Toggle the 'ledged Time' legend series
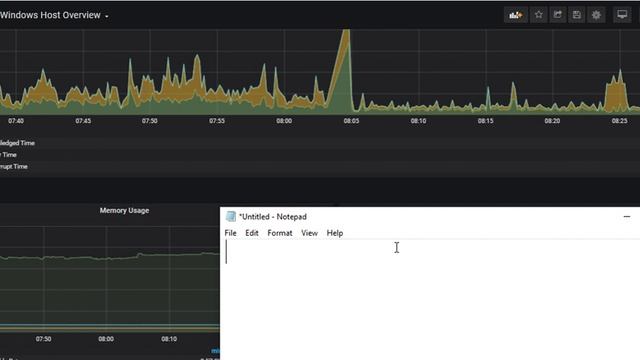This screenshot has width=640, height=360. [x=17, y=143]
